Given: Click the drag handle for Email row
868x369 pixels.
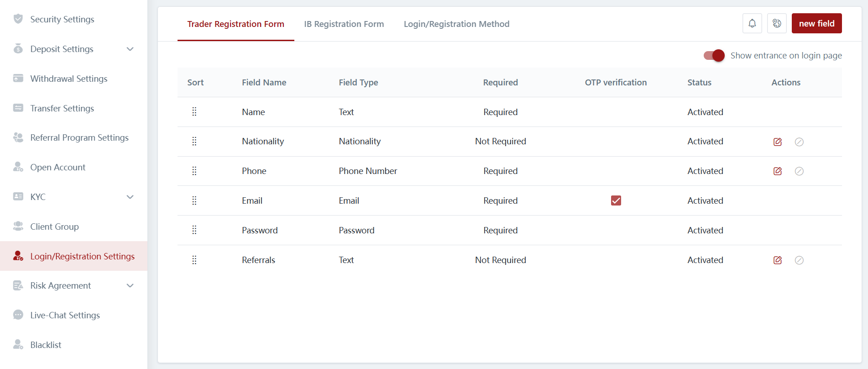Looking at the screenshot, I should (194, 200).
